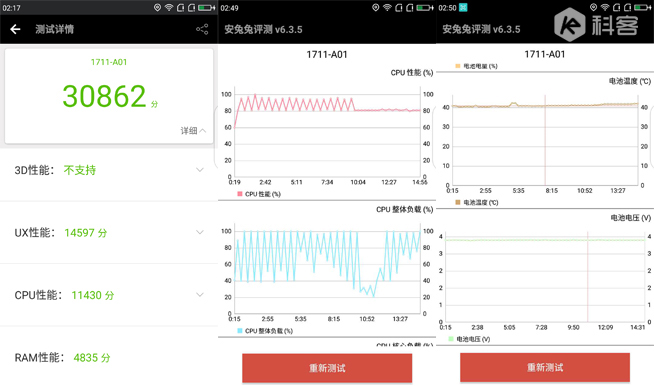
Task: Tap the vertical marker line in the 电池温度 chart
Action: (x=545, y=140)
